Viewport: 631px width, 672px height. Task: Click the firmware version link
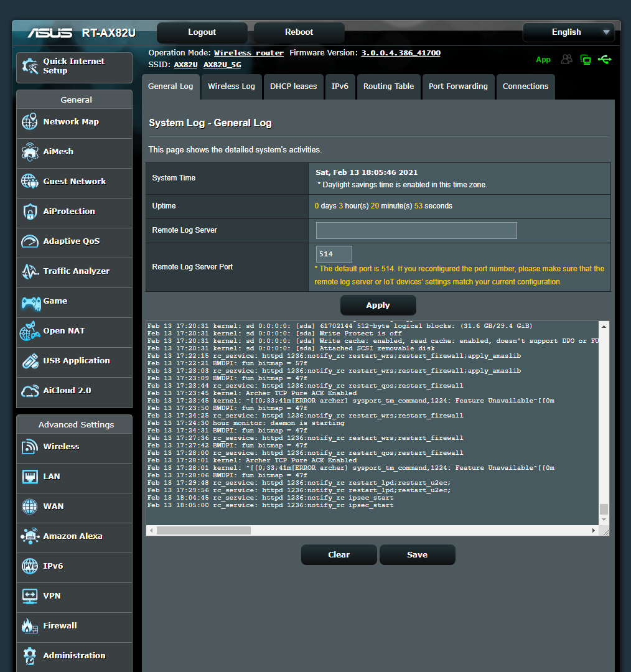click(x=401, y=53)
